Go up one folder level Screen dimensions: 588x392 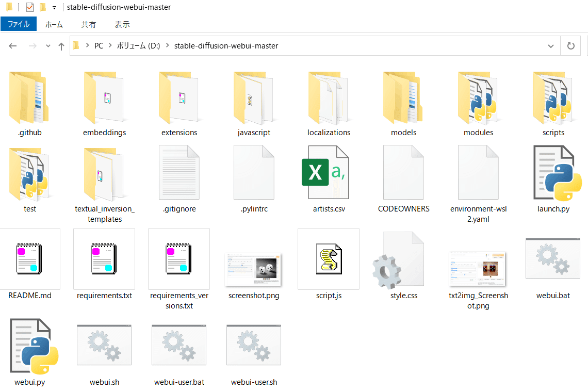[x=61, y=46]
